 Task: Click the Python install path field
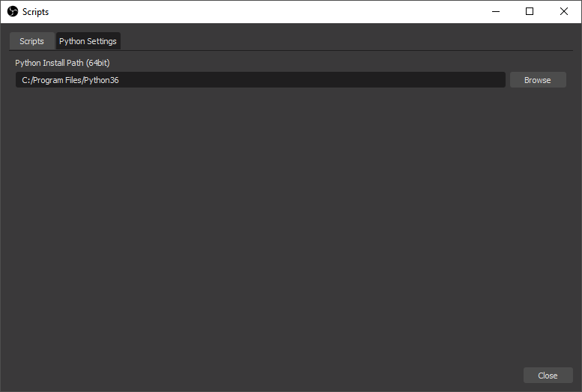[260, 80]
